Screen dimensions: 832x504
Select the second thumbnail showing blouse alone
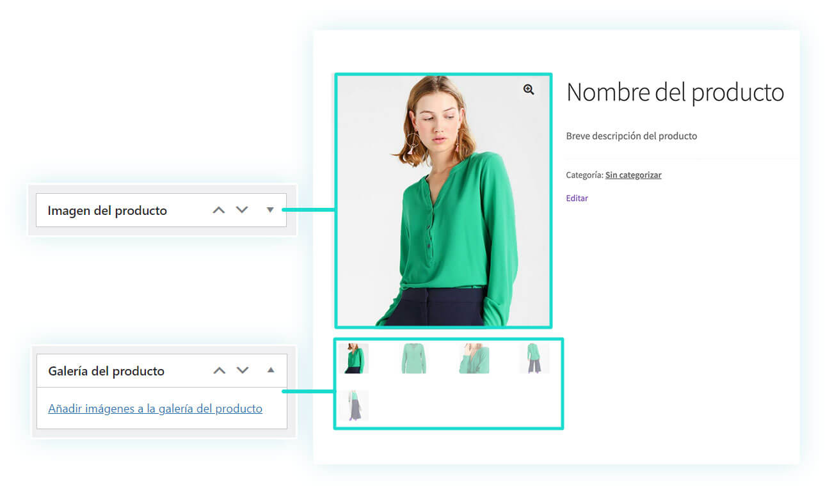413,358
